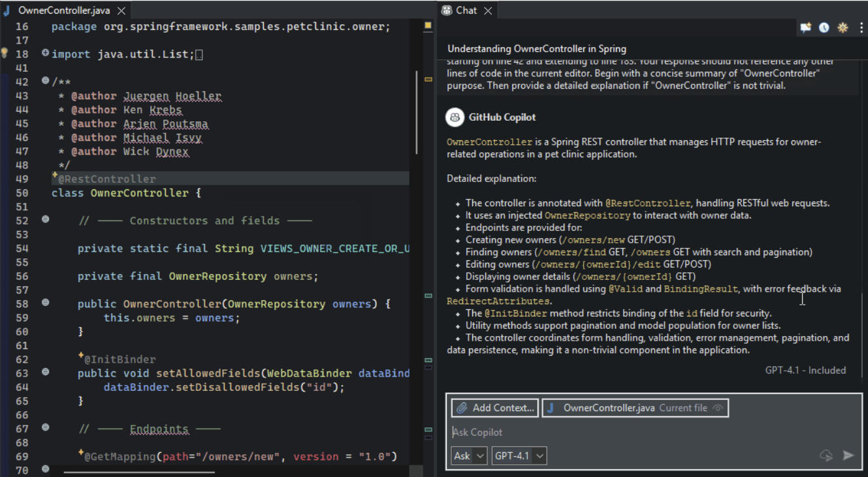
Task: Close the Chat view tab
Action: click(488, 10)
